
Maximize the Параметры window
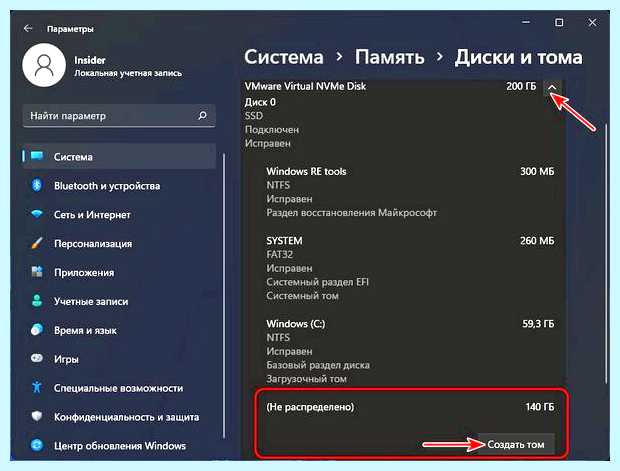(x=559, y=23)
